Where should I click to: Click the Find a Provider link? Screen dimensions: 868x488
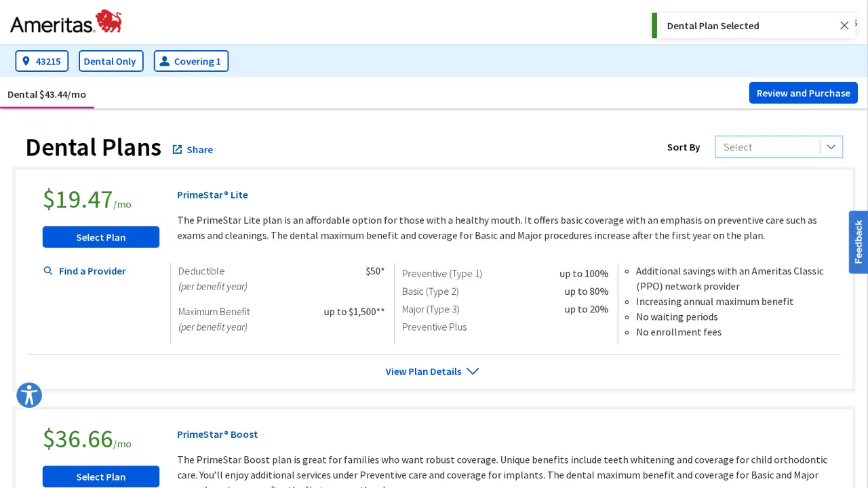coord(85,271)
